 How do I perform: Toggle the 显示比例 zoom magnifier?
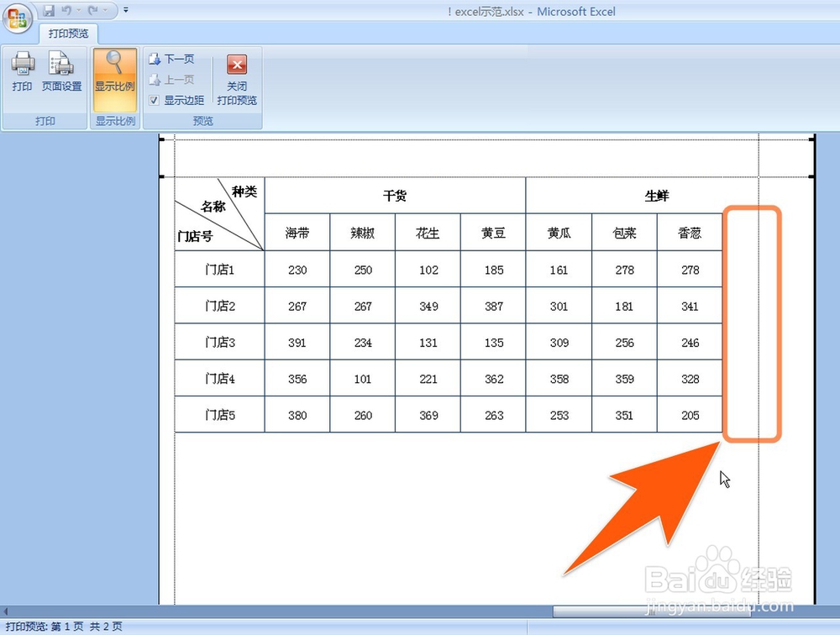coord(114,79)
